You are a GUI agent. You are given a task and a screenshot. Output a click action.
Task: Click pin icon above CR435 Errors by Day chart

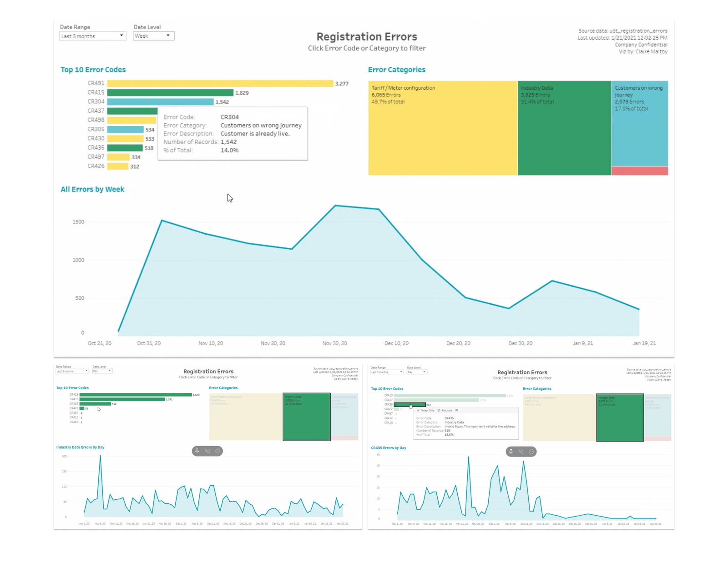click(x=511, y=452)
